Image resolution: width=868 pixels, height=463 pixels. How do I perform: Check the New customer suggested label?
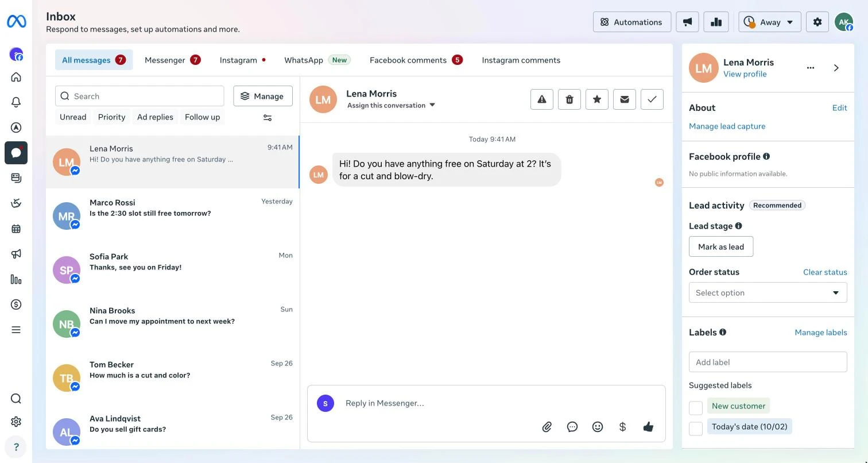696,408
